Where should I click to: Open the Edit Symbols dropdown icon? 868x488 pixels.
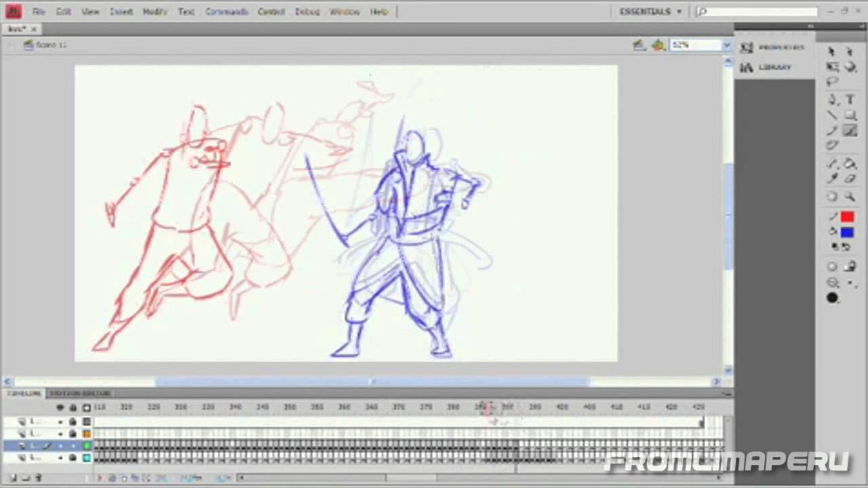pyautogui.click(x=658, y=45)
